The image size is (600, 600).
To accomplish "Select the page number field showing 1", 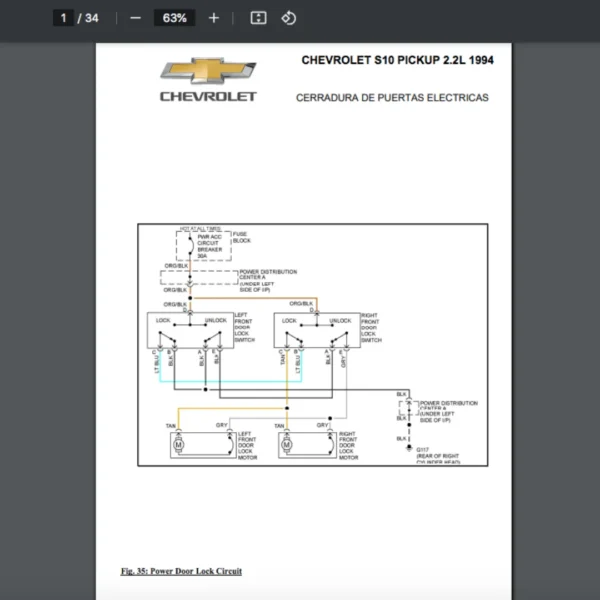I will (63, 18).
